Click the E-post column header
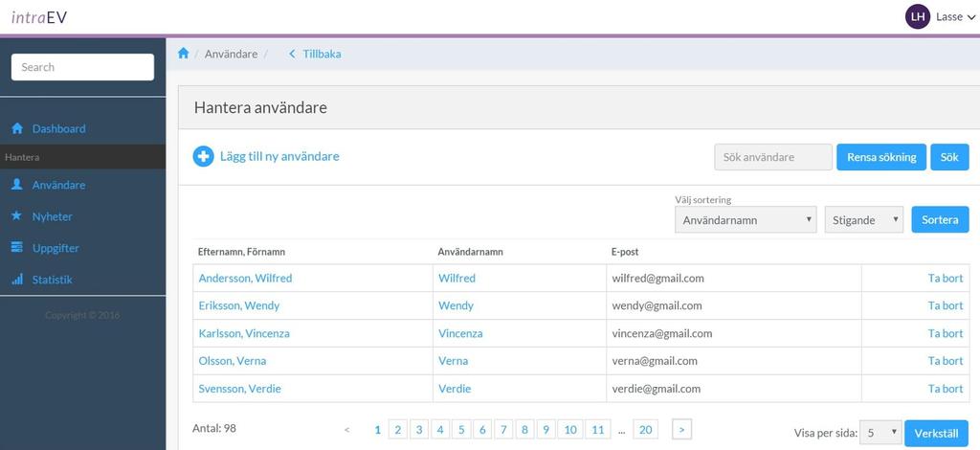The height and width of the screenshot is (450, 980). coord(625,252)
